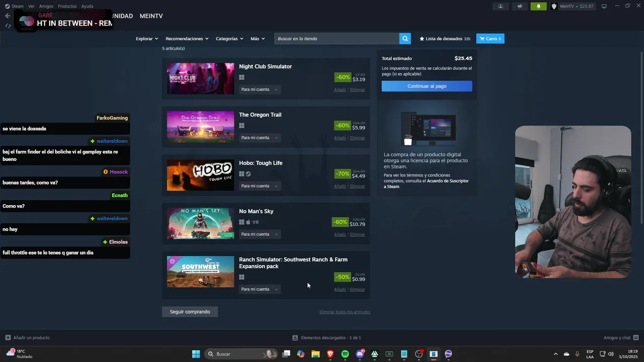
Task: Click Windows taskbar Buscar search box
Action: tap(240, 354)
